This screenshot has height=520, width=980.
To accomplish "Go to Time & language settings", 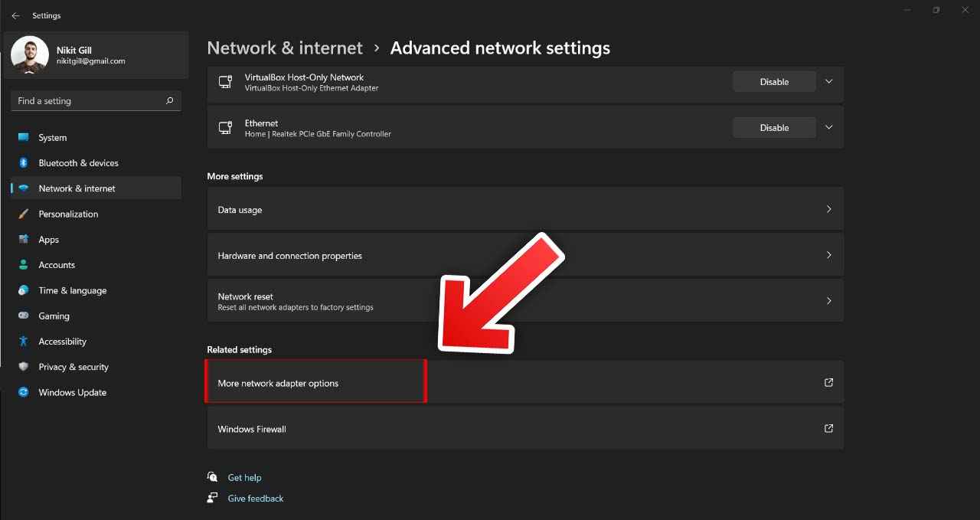I will (96, 290).
